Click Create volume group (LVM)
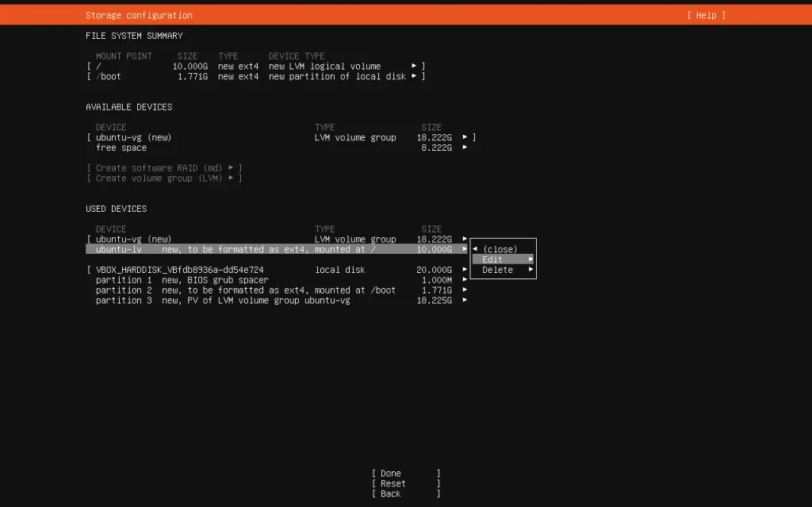Viewport: 812px width, 507px height. point(164,179)
